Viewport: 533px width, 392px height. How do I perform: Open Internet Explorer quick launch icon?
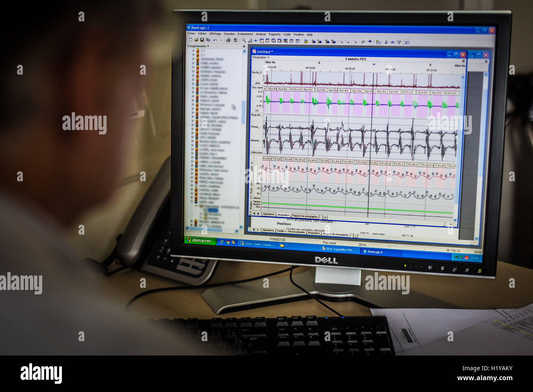[x=222, y=242]
